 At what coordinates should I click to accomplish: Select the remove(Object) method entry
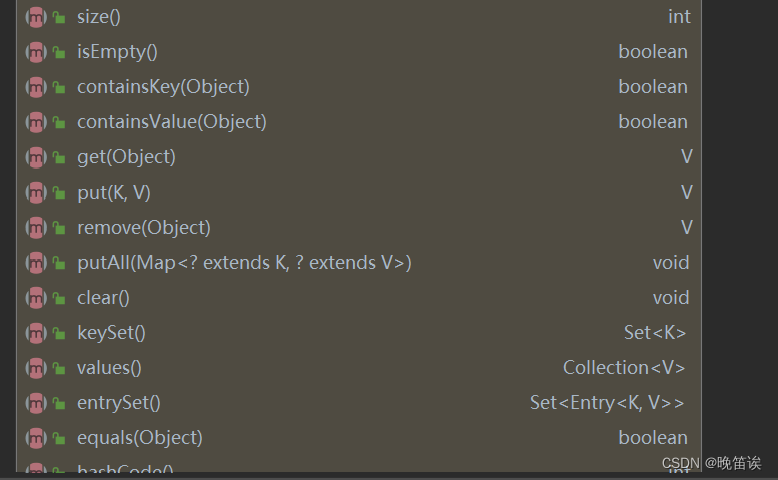click(x=143, y=227)
